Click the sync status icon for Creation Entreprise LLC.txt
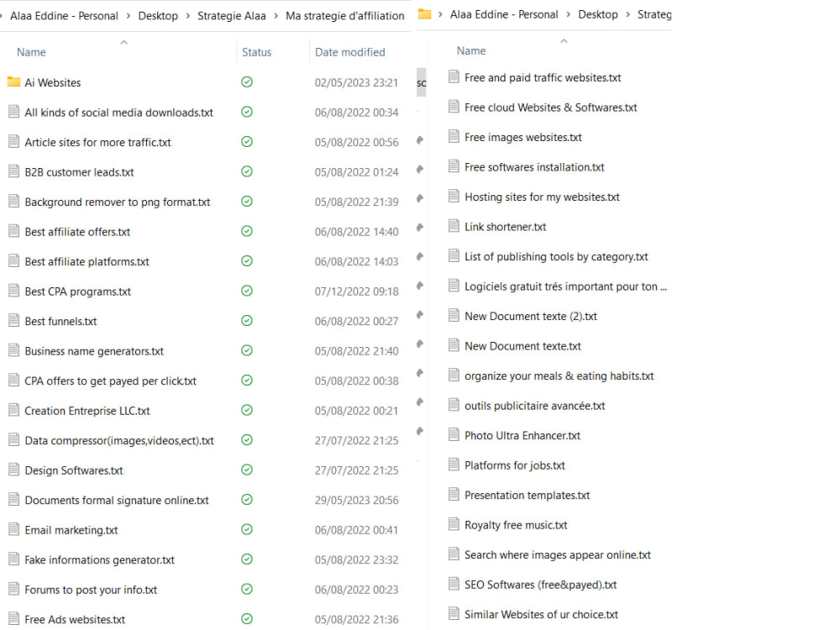 click(x=246, y=411)
